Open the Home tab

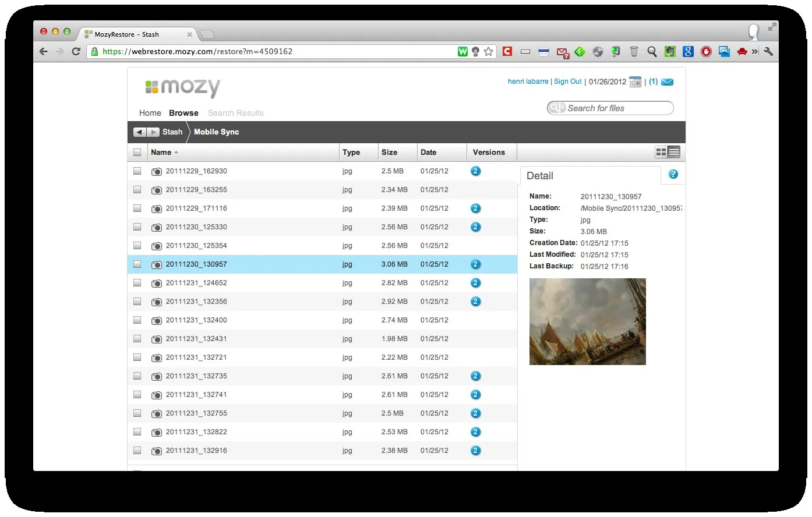(150, 113)
